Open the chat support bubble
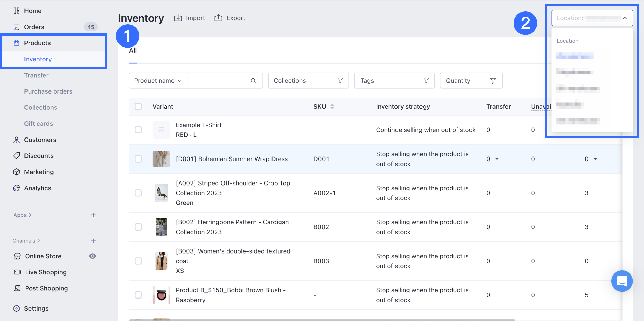 [x=622, y=281]
